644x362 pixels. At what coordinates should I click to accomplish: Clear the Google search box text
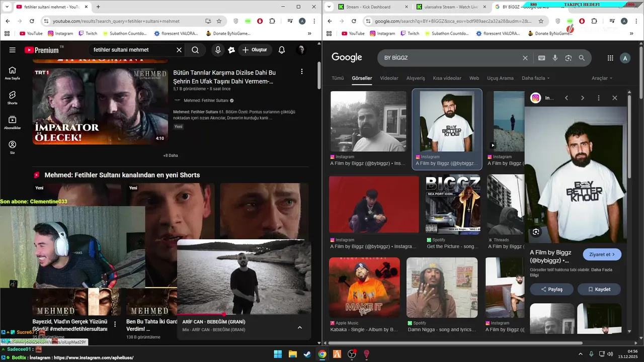pos(525,58)
